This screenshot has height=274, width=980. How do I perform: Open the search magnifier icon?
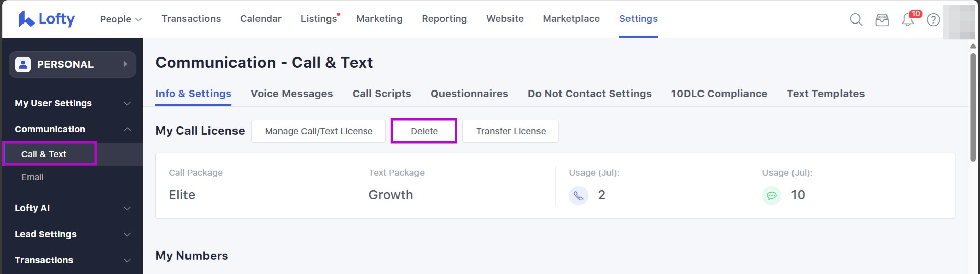(856, 20)
